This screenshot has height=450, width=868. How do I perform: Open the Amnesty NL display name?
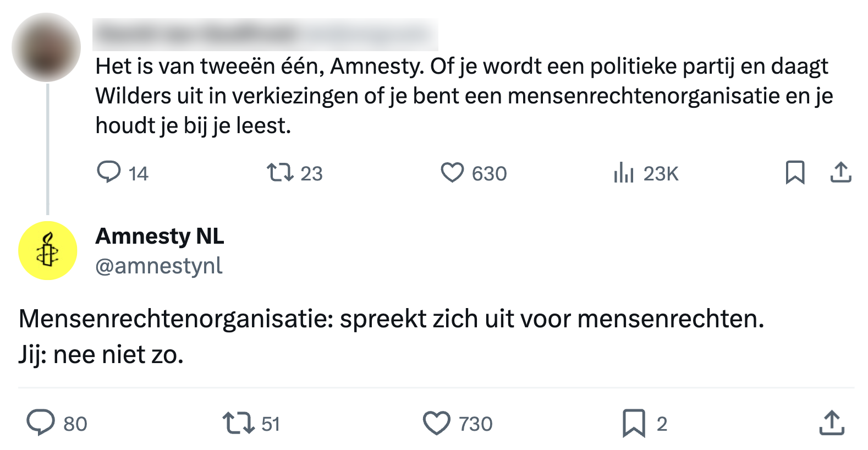tap(160, 237)
